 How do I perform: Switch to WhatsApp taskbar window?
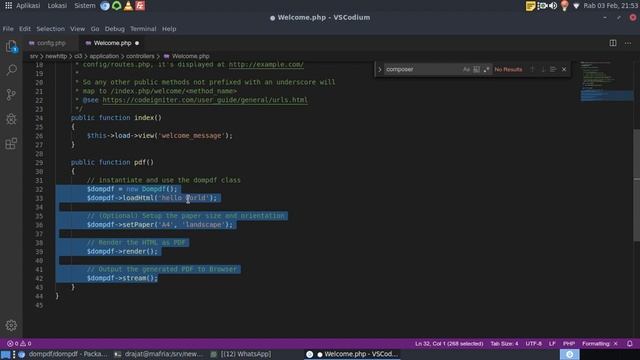click(x=242, y=354)
